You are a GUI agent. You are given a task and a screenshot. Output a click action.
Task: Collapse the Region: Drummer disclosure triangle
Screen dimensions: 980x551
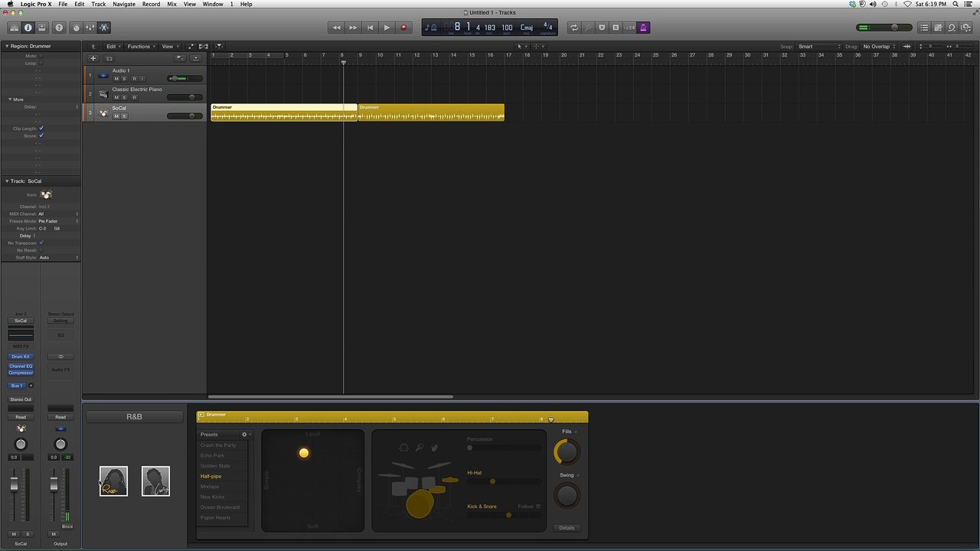point(6,46)
